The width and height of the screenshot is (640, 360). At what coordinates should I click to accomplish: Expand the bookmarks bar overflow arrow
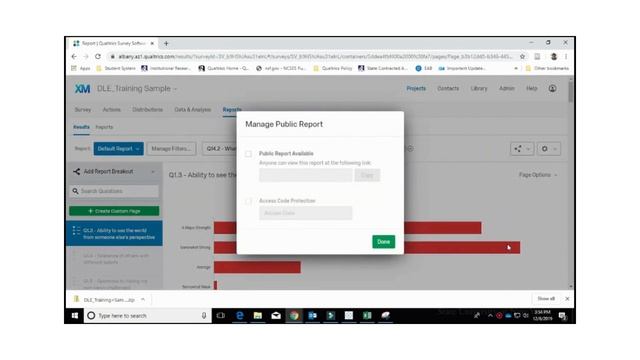pyautogui.click(x=516, y=69)
